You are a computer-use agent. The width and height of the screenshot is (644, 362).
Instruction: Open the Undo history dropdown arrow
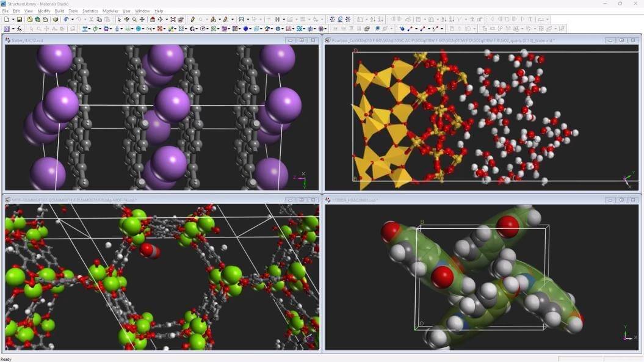72,20
